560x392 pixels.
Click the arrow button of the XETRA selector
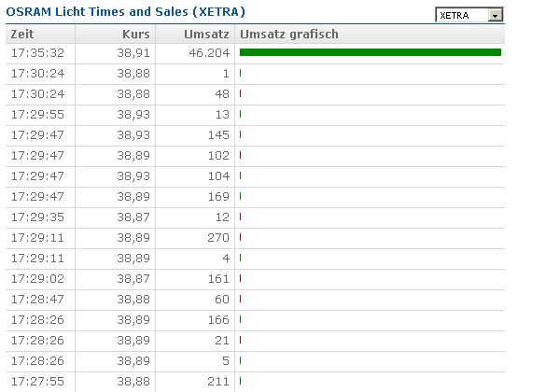[496, 15]
